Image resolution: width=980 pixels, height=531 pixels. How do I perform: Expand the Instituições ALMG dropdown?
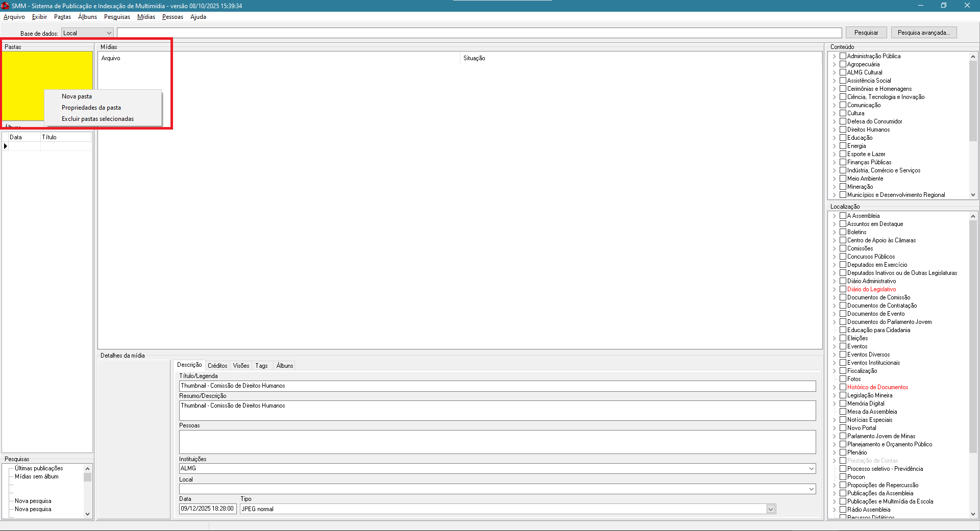click(811, 468)
